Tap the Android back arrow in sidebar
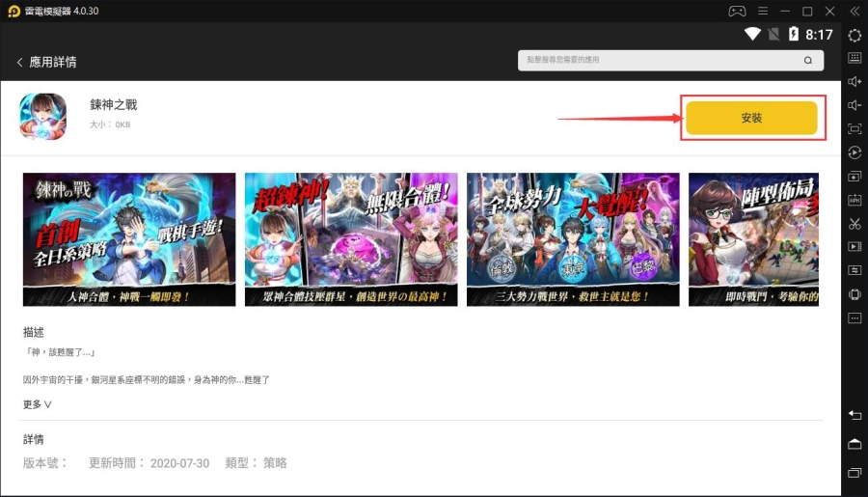The image size is (868, 497). 854,415
